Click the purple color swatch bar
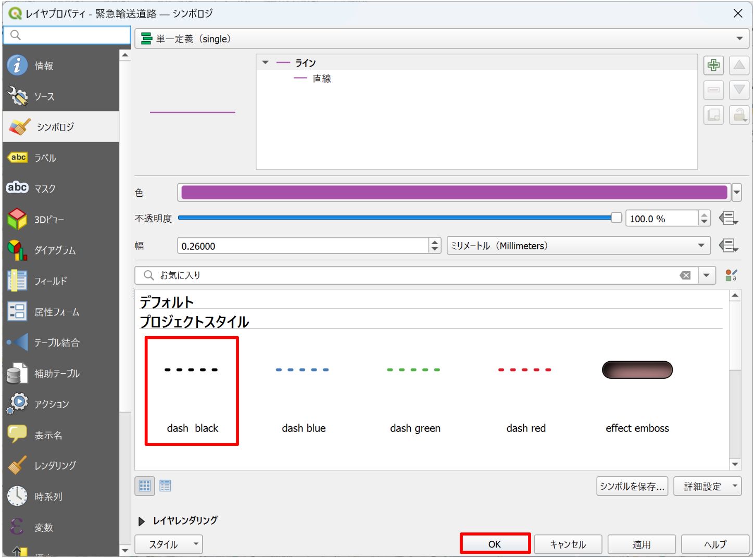 pyautogui.click(x=454, y=193)
